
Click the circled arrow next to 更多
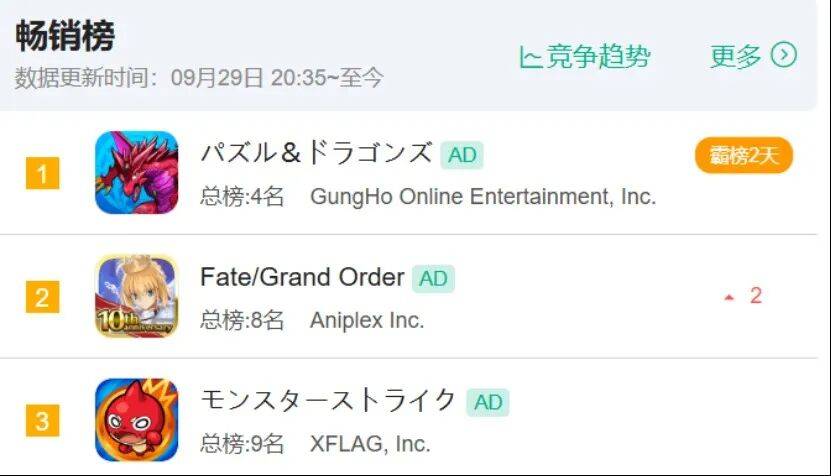tap(785, 55)
